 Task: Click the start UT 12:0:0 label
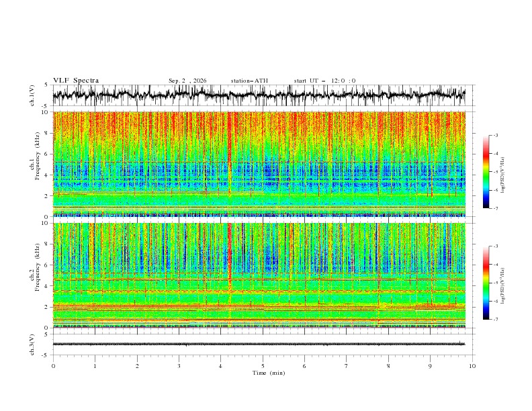point(324,81)
